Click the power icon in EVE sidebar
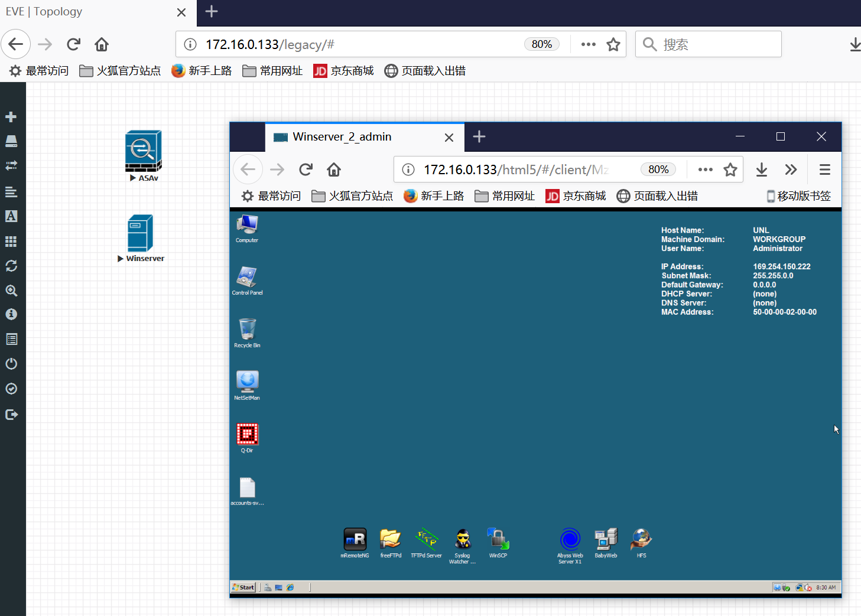 tap(11, 364)
